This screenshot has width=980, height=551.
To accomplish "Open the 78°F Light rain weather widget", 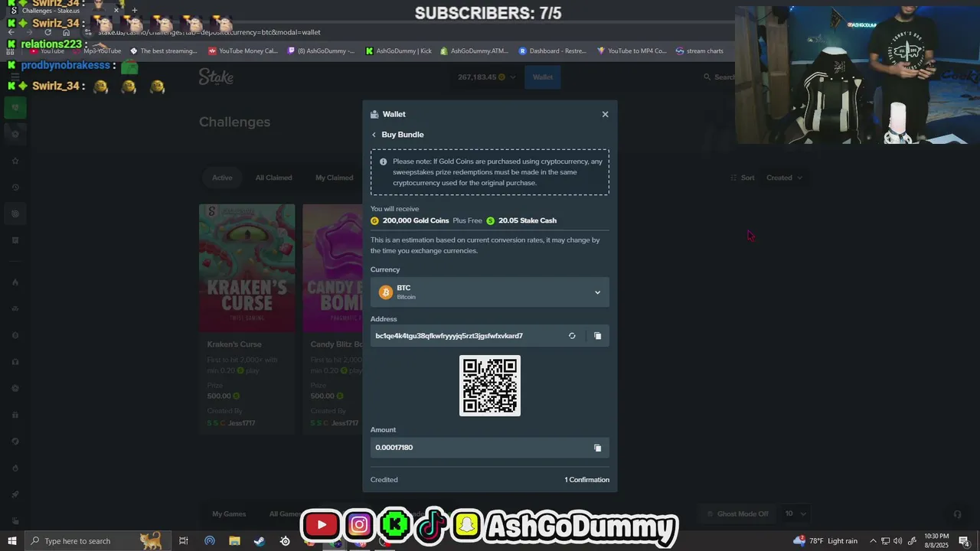I will click(x=825, y=541).
